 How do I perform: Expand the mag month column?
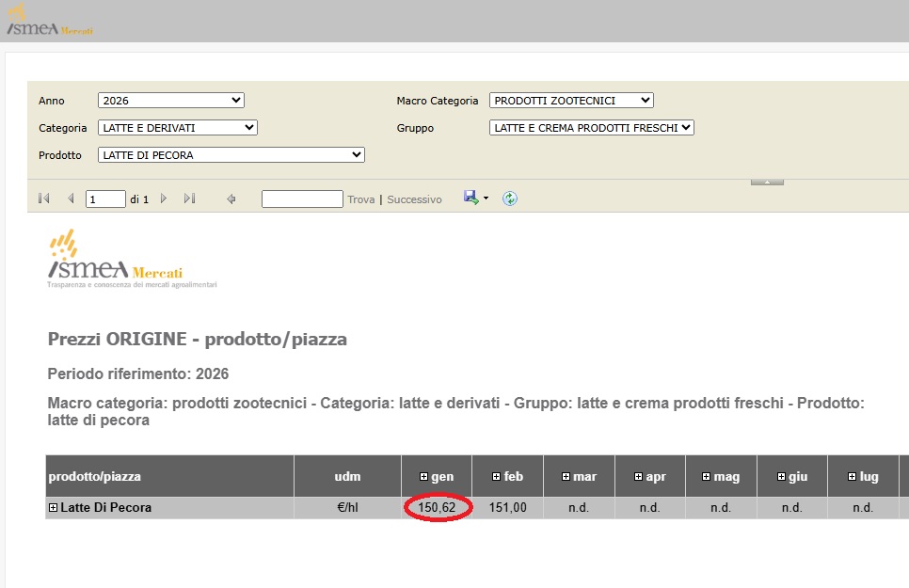click(x=706, y=477)
